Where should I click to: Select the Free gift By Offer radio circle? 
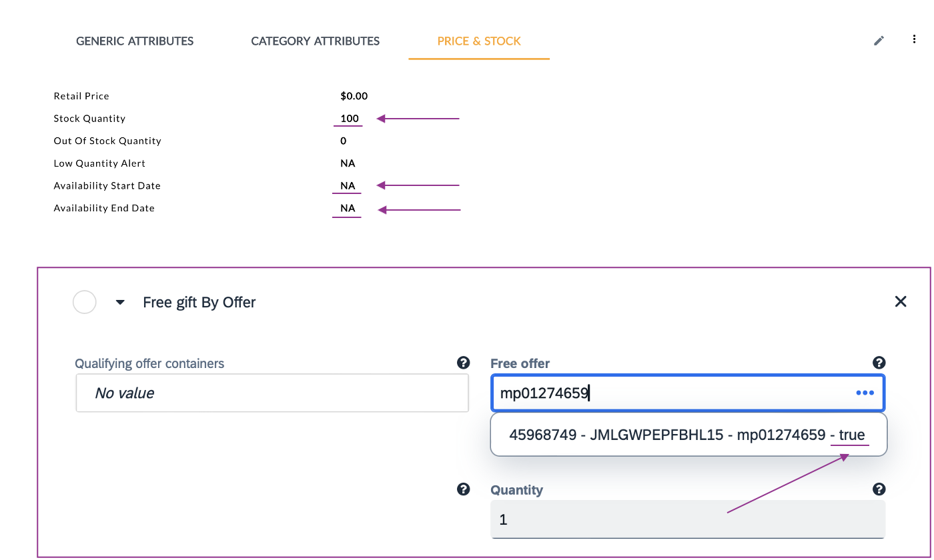(x=85, y=302)
